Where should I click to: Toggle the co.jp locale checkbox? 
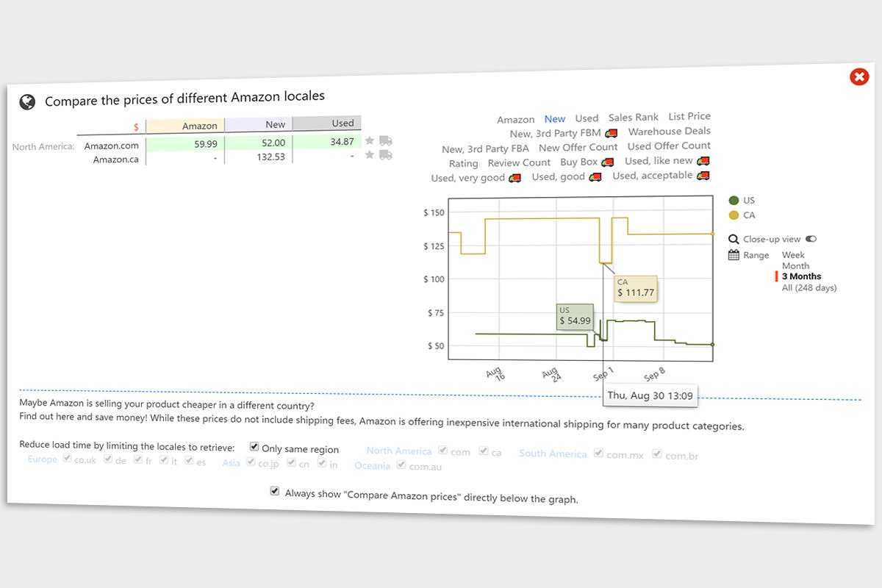pyautogui.click(x=251, y=462)
